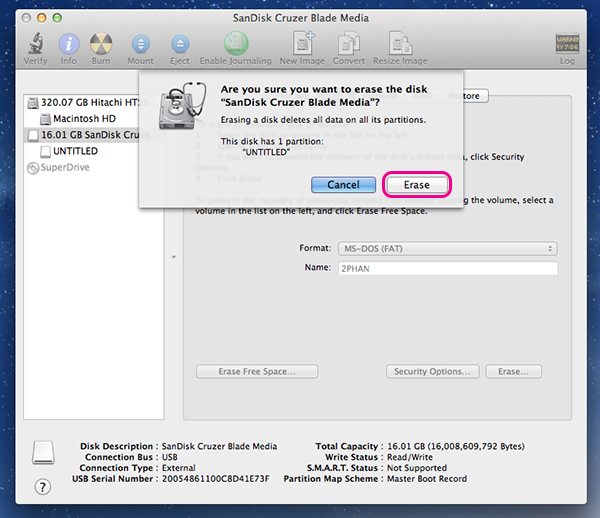Click the Name field containing 2PHAN
The width and height of the screenshot is (600, 518).
click(x=448, y=269)
